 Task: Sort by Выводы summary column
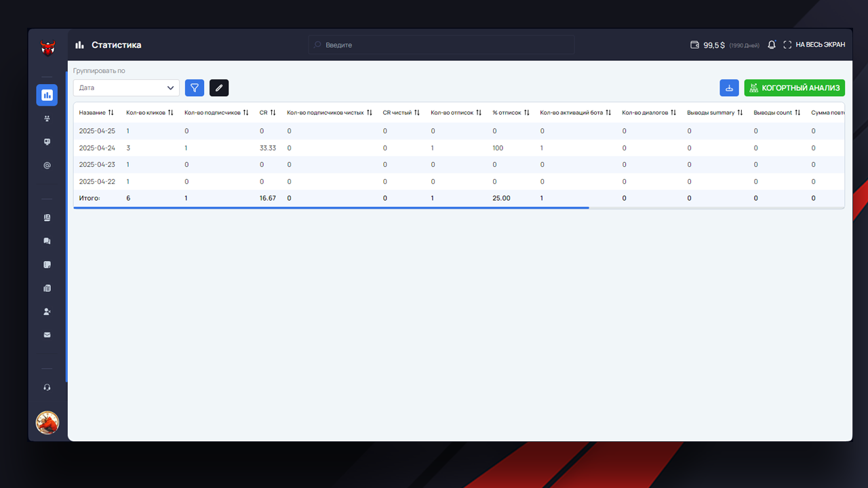(715, 113)
